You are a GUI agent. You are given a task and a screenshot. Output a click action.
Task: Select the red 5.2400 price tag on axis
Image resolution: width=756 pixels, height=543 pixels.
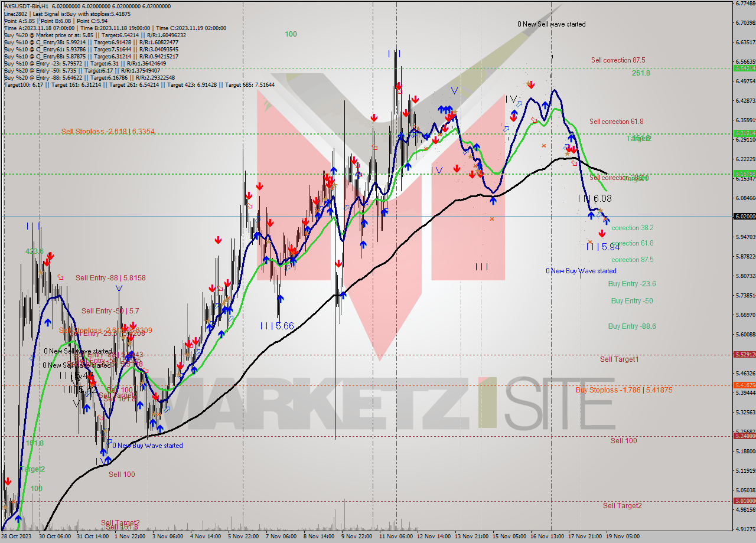pyautogui.click(x=745, y=436)
